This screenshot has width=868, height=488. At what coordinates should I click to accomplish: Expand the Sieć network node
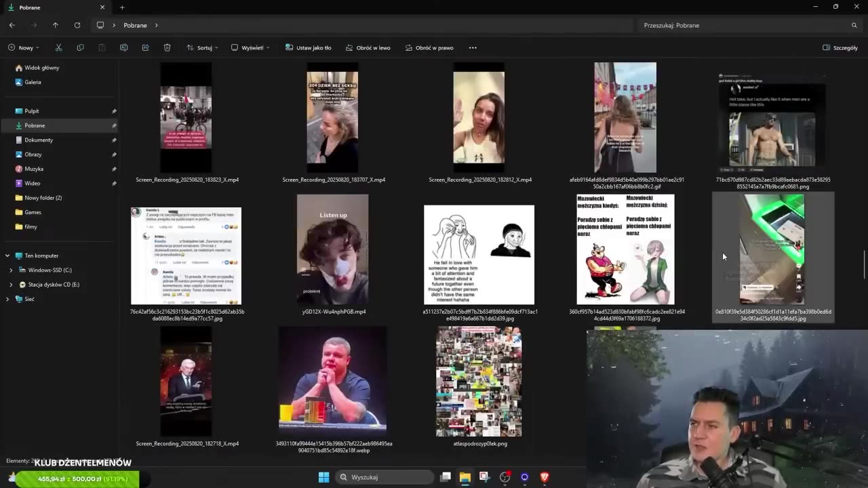pyautogui.click(x=7, y=299)
